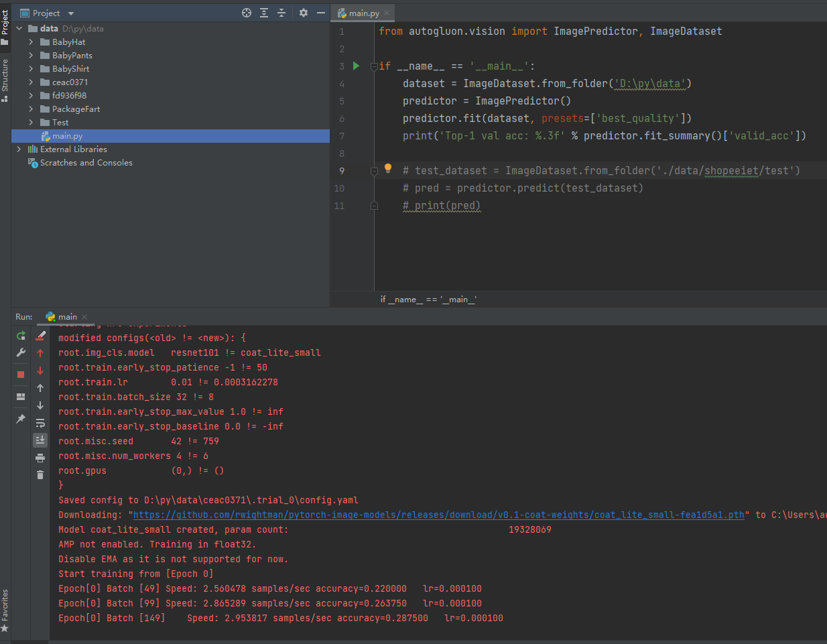Toggle scroll to end of console
Screen dimensions: 827x644
[x=40, y=440]
